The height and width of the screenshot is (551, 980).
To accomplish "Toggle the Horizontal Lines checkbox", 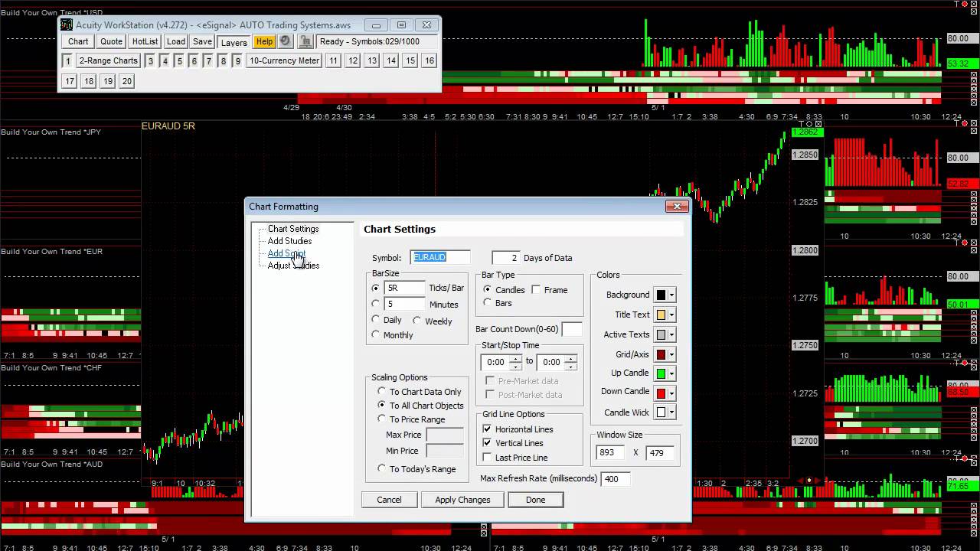I will click(487, 429).
